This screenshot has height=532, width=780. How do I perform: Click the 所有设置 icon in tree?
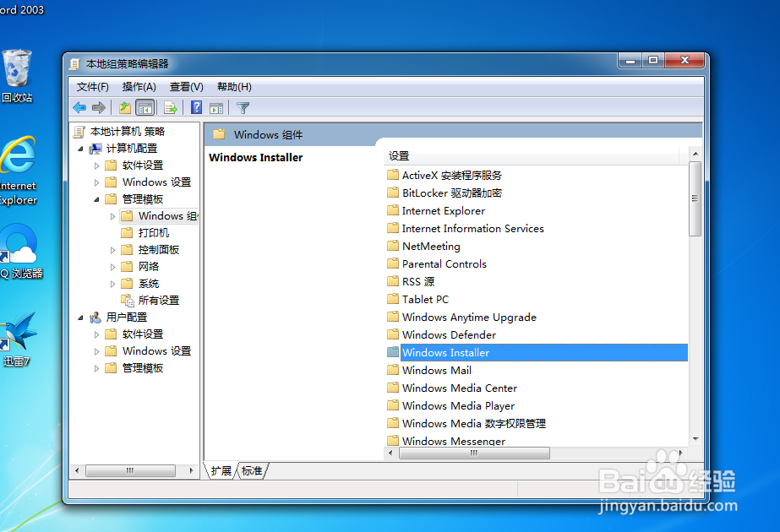tap(128, 301)
